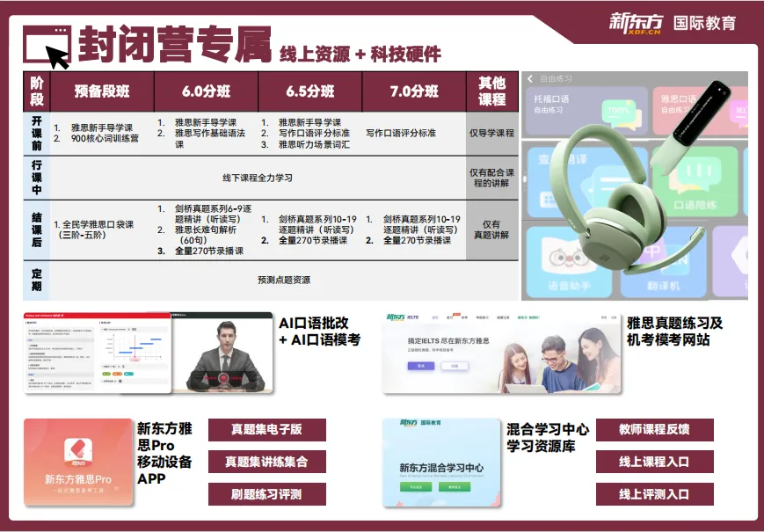
Task: Click the 封闭营专属 title
Action: click(x=175, y=45)
